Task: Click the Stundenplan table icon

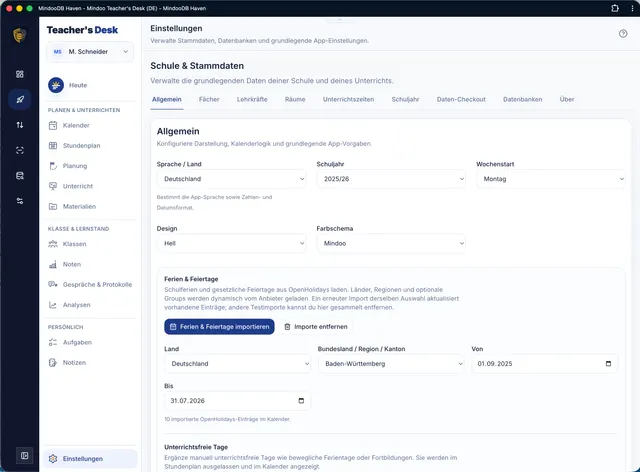Action: [x=53, y=146]
